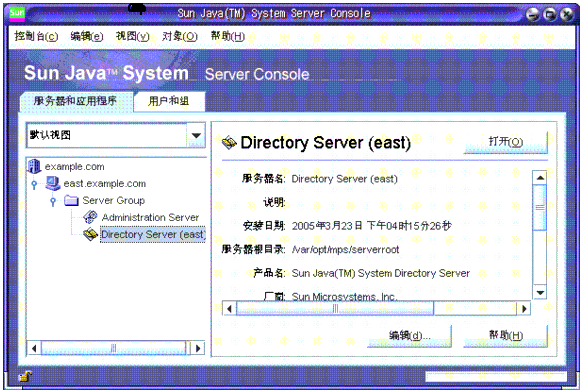Click the east.example.com host computer icon

coord(53,183)
